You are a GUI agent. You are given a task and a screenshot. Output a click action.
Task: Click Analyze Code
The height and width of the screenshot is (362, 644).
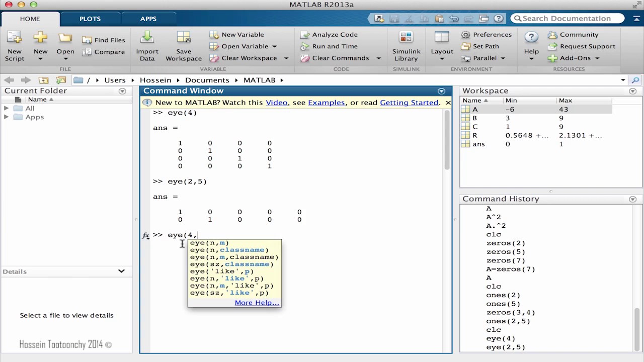coord(329,35)
